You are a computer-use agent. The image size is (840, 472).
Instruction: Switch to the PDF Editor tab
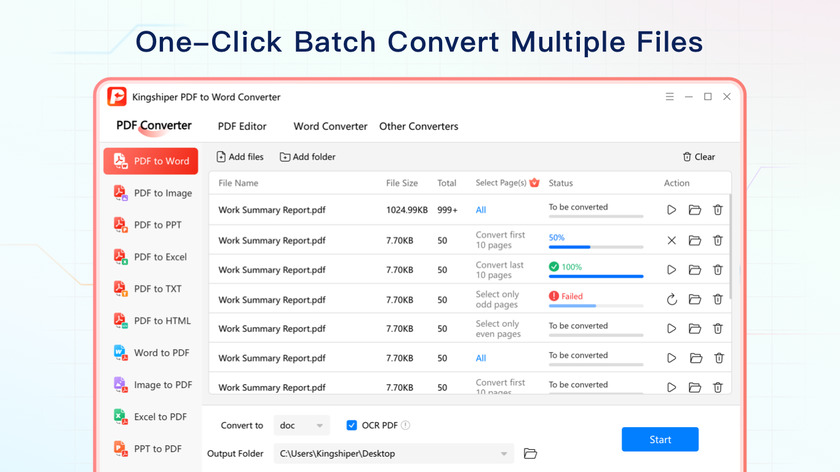(242, 126)
